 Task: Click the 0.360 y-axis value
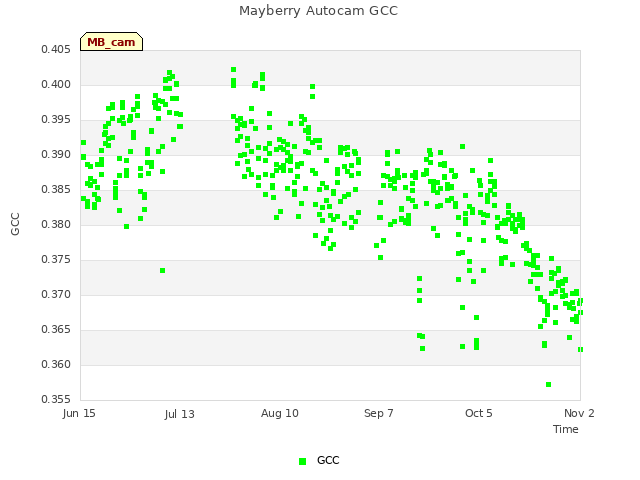pos(56,364)
